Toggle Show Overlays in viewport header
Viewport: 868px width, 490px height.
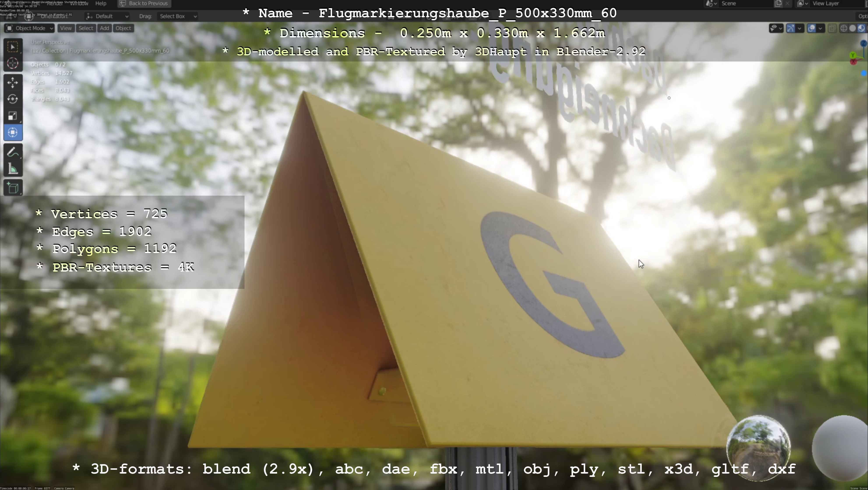812,28
